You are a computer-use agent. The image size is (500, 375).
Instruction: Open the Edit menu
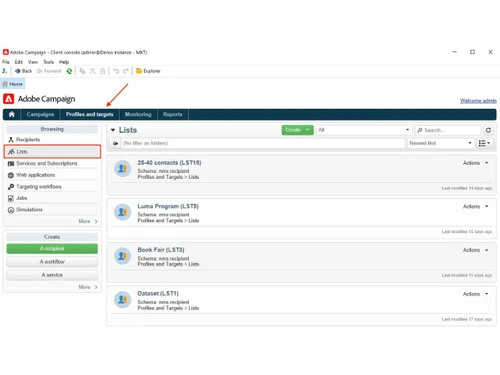tap(19, 62)
